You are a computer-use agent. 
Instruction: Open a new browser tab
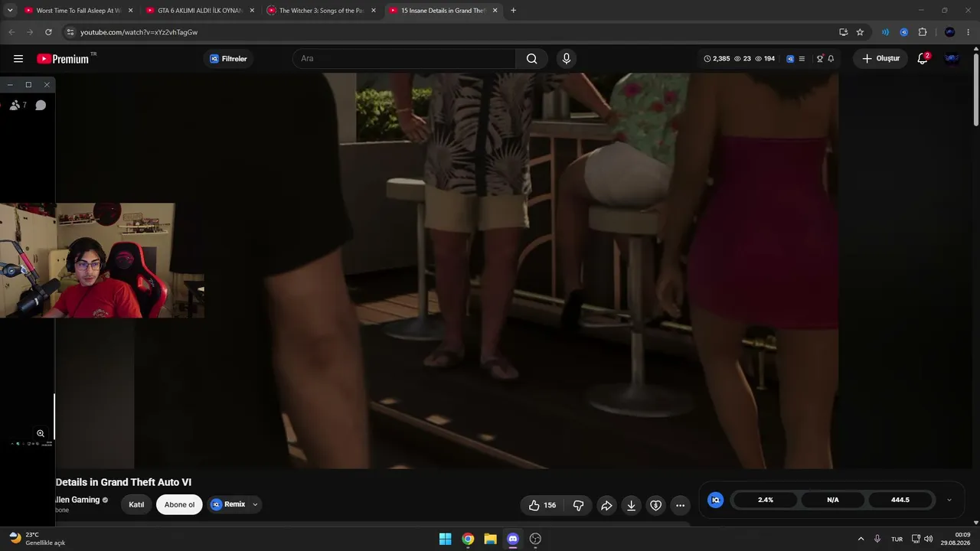coord(513,11)
